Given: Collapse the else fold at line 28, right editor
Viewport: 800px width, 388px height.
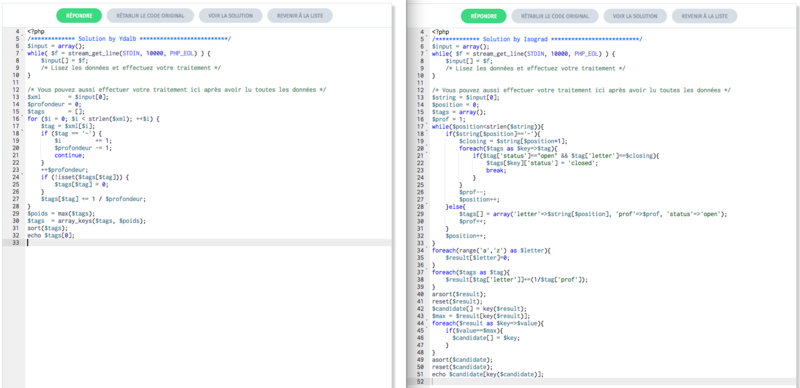Looking at the screenshot, I should (427, 205).
